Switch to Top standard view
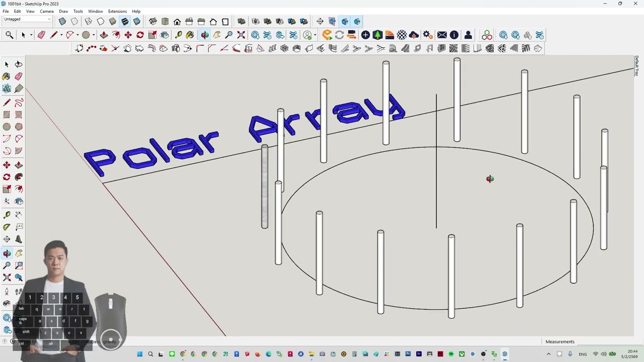 [x=165, y=21]
